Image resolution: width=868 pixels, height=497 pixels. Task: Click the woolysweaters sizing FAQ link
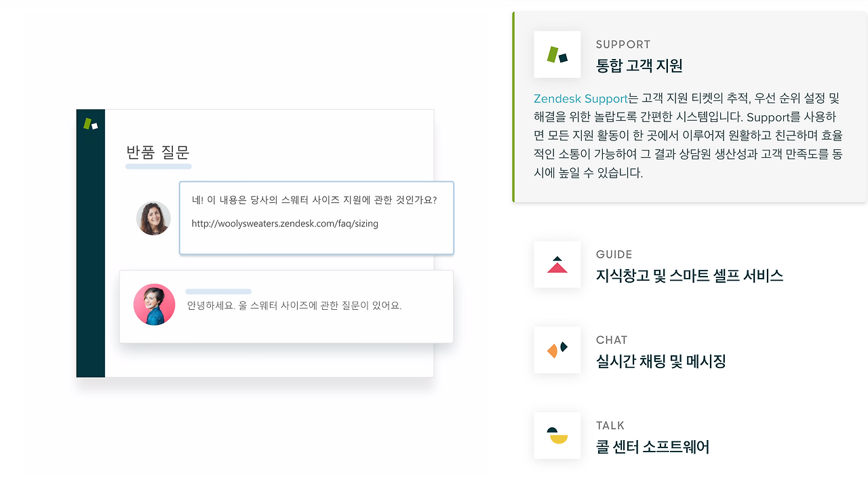coord(285,223)
